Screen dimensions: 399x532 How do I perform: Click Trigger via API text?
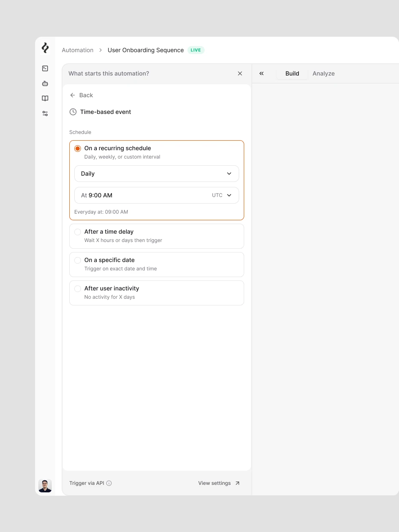click(x=87, y=483)
